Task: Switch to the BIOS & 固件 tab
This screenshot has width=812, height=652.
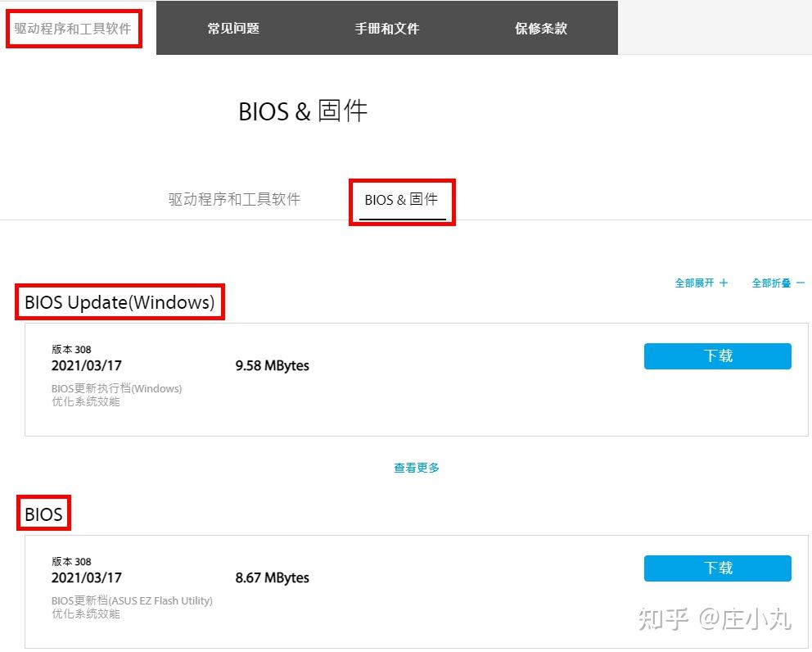Action: 401,199
